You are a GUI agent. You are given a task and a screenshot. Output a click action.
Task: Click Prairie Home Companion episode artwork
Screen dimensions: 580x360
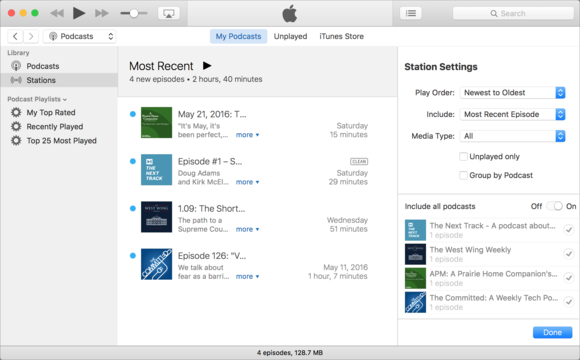[156, 122]
